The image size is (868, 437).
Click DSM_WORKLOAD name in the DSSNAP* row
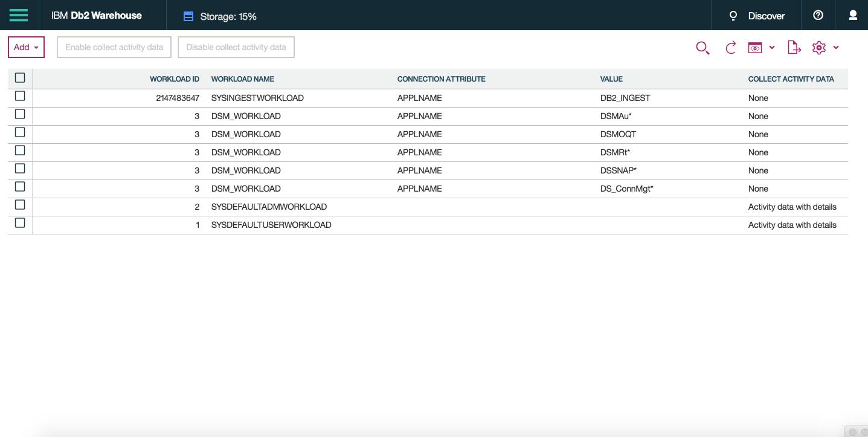tap(246, 170)
